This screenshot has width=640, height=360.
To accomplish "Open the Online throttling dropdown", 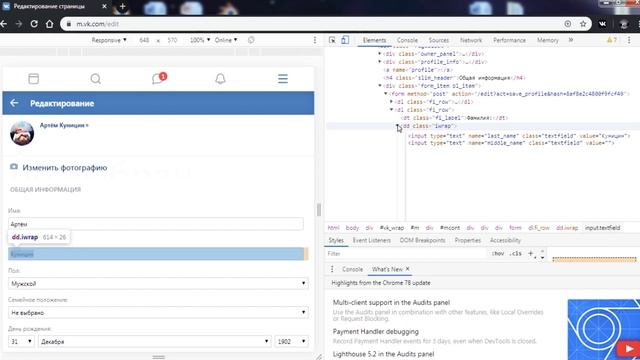I will click(226, 40).
